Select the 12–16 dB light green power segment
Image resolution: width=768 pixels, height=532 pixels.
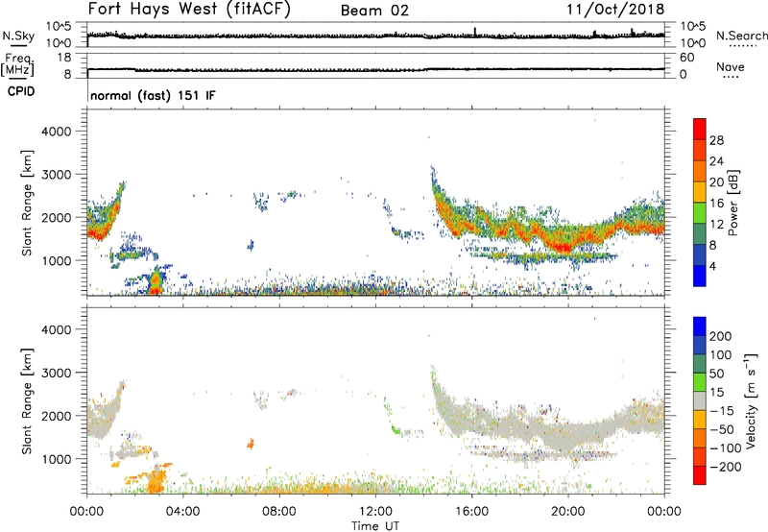coord(700,212)
